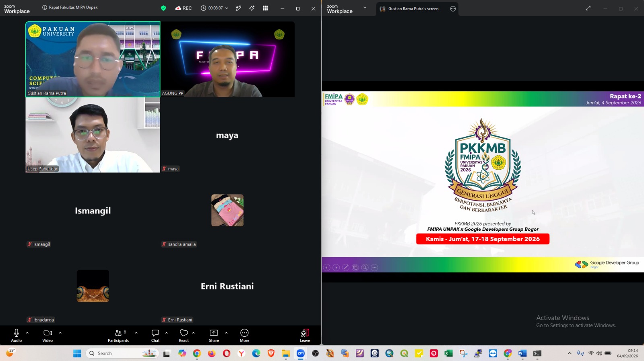Image resolution: width=644 pixels, height=361 pixels.
Task: Click the pen notes icon in Zoom title bar
Action: coord(238,8)
